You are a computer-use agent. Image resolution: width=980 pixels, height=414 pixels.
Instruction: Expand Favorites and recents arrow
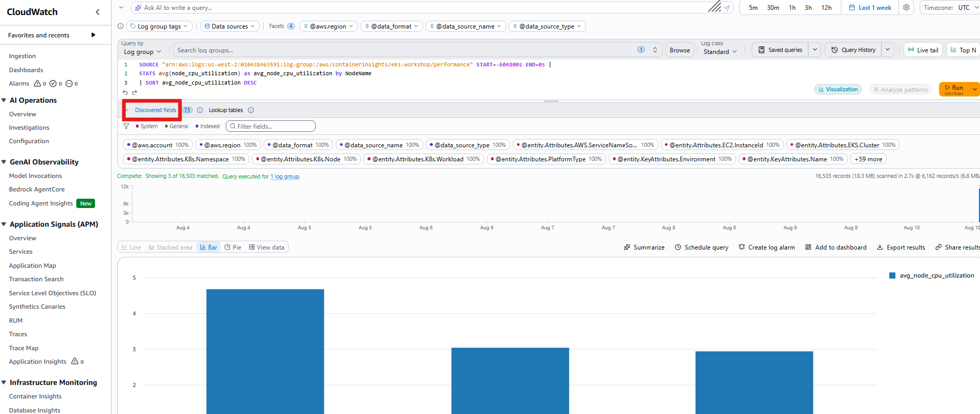pos(93,35)
